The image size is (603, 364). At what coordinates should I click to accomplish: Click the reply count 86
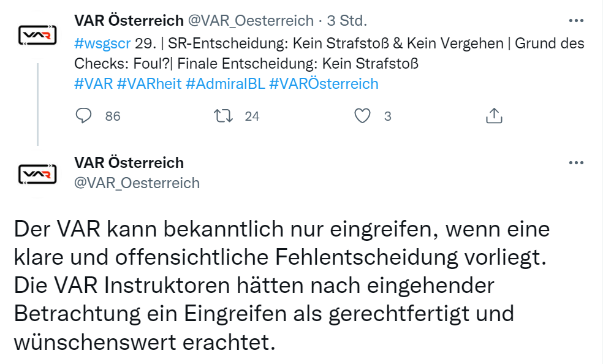click(113, 116)
